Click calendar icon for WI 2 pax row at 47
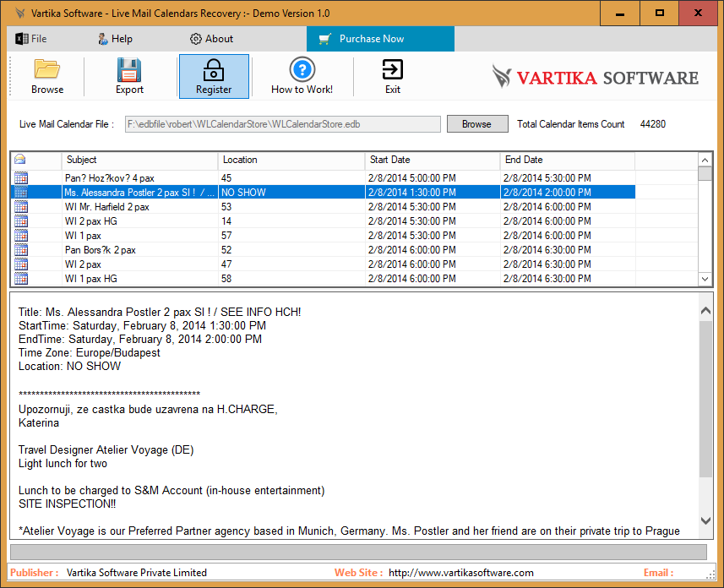 (x=21, y=264)
